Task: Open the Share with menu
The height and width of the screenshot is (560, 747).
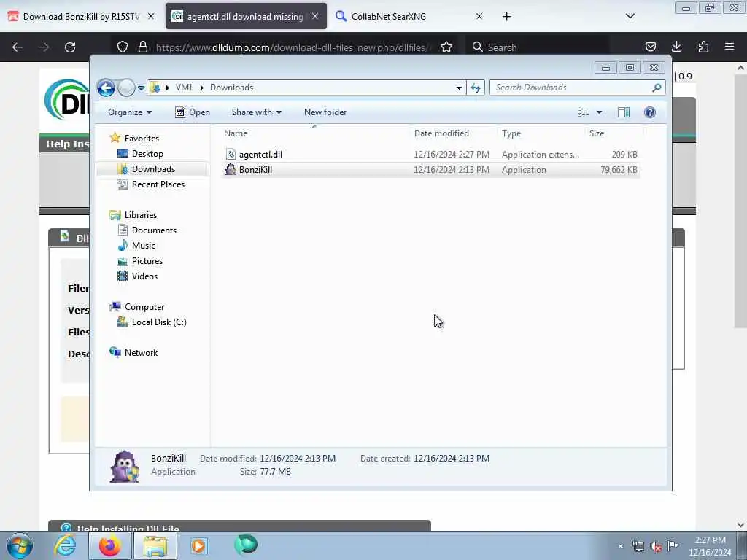Action: click(256, 112)
